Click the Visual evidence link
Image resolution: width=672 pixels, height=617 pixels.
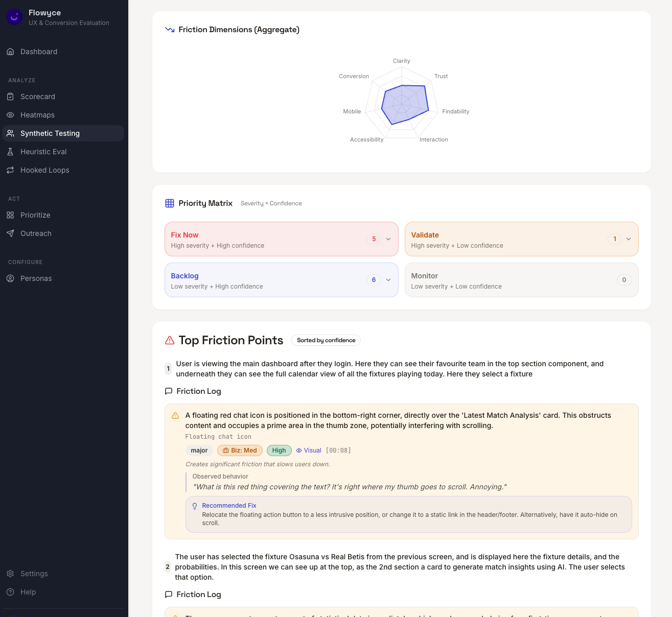[x=309, y=450]
